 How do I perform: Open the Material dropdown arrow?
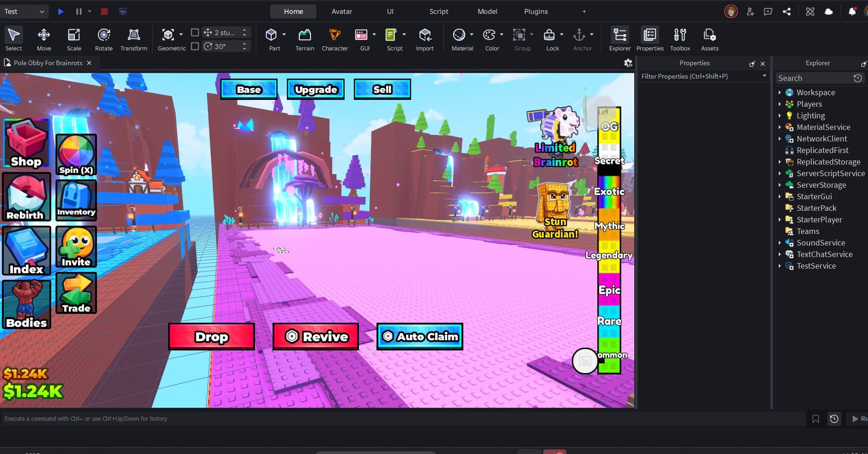[x=472, y=35]
